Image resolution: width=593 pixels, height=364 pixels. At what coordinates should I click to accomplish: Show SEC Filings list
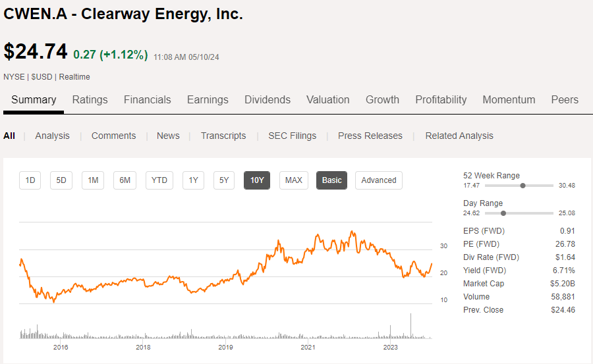pyautogui.click(x=292, y=136)
